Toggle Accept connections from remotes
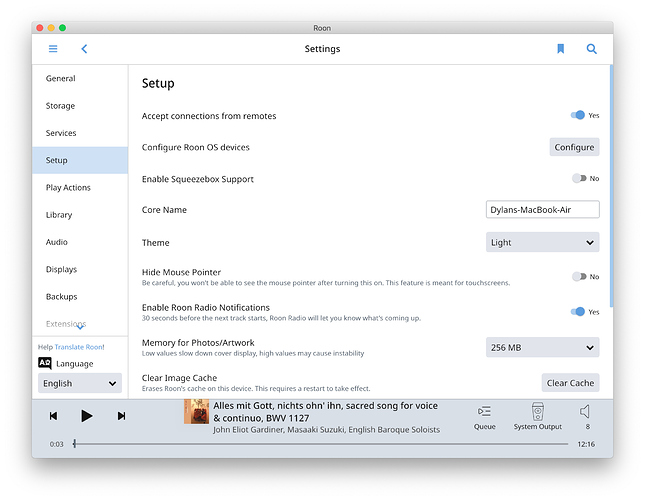645x500 pixels. (x=578, y=115)
